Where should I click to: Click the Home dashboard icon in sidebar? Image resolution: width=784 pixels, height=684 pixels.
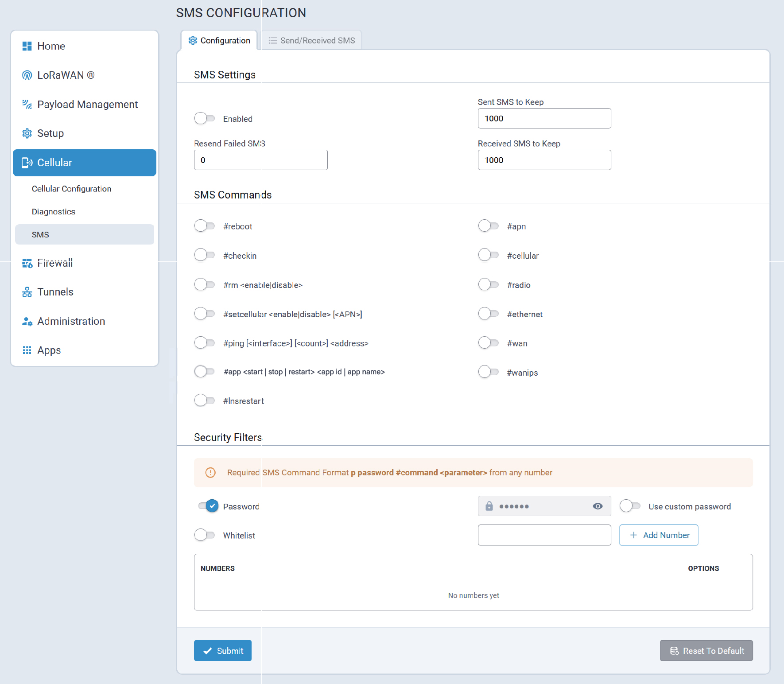tap(27, 46)
